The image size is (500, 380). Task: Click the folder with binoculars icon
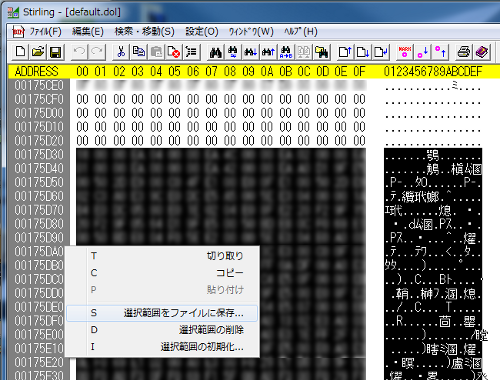pos(321,52)
